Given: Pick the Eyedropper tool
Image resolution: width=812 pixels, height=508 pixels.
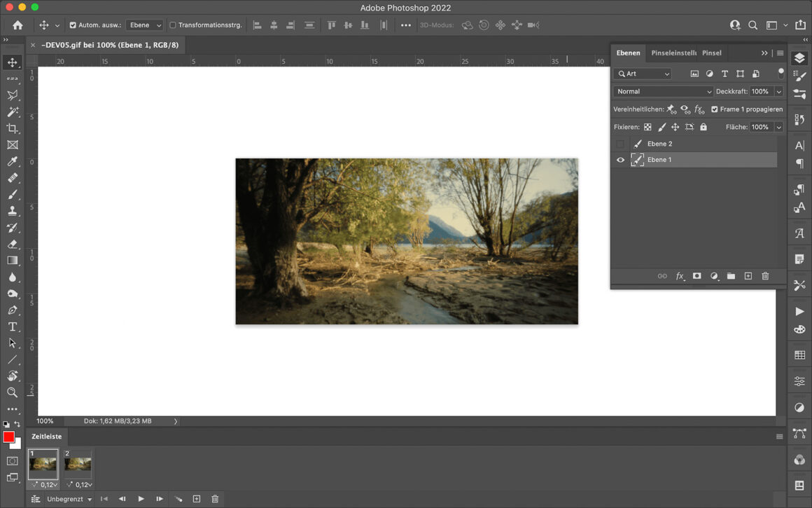Looking at the screenshot, I should (13, 162).
